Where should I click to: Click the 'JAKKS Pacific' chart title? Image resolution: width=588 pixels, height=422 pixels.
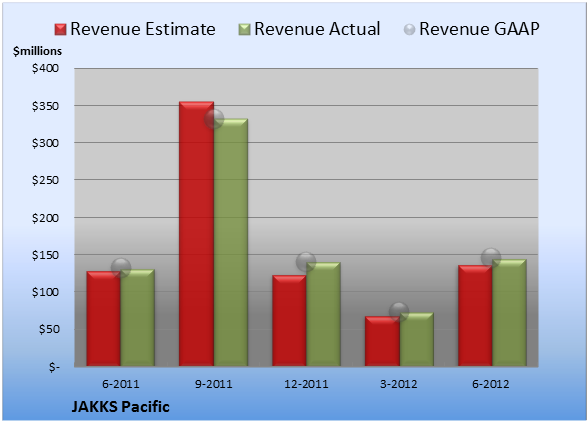click(x=120, y=407)
